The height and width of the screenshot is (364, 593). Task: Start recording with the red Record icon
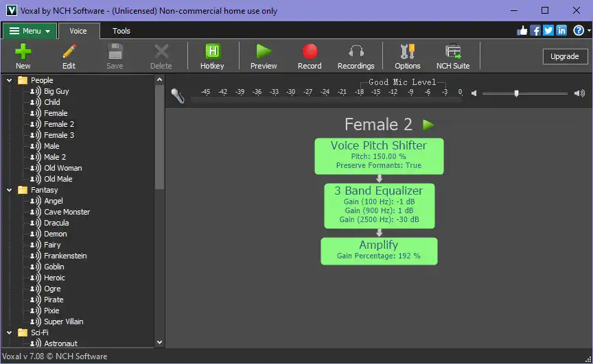310,51
